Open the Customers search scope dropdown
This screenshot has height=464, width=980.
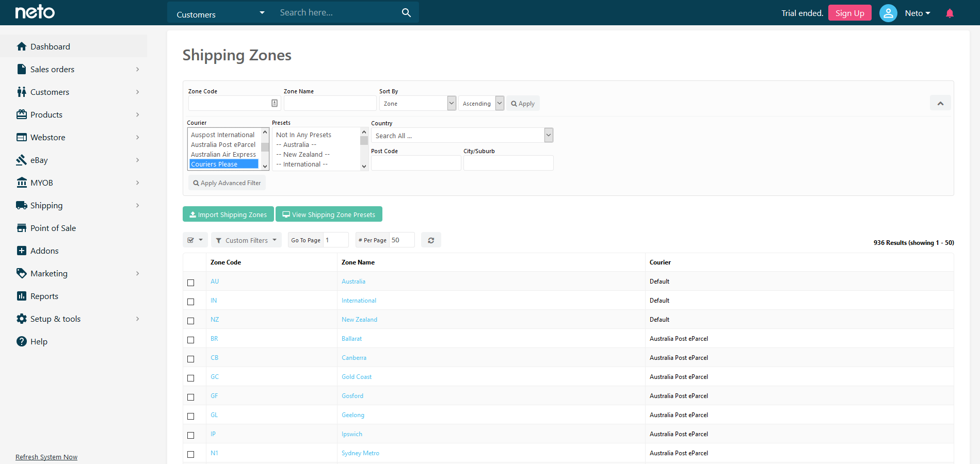[220, 13]
